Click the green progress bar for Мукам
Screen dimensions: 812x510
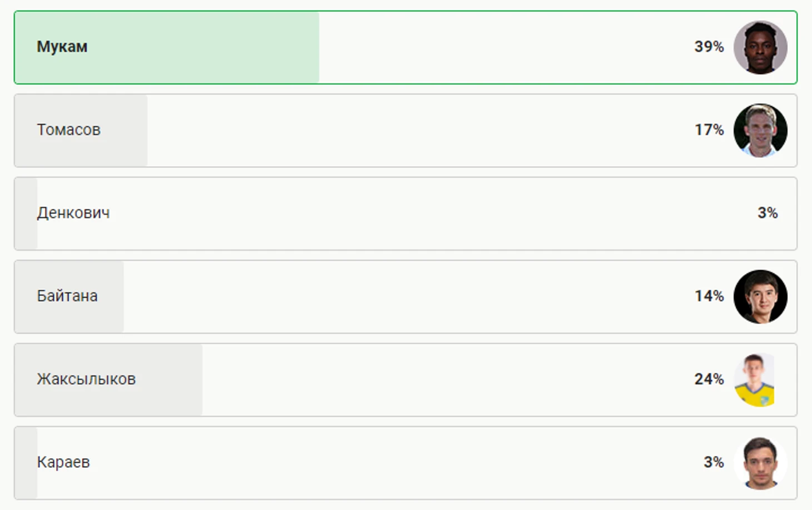[167, 47]
